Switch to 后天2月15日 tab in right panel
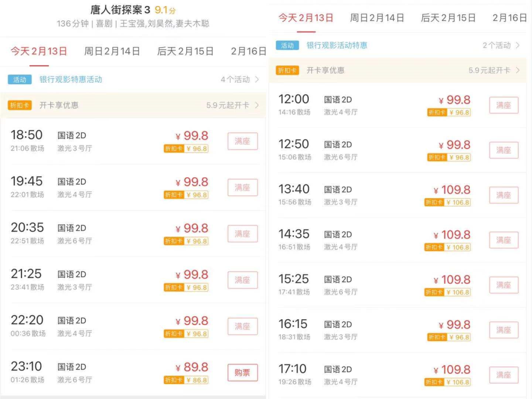 coord(448,18)
